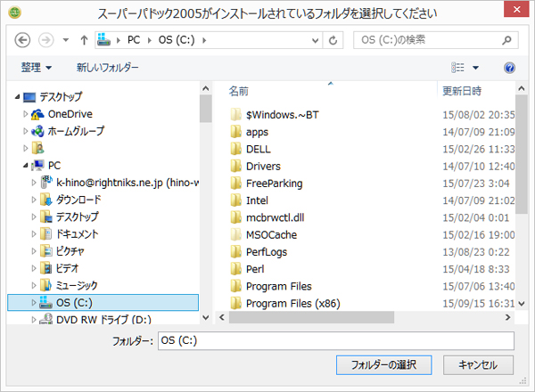Expand the OS (C:) tree node
535x392 pixels.
pyautogui.click(x=34, y=303)
